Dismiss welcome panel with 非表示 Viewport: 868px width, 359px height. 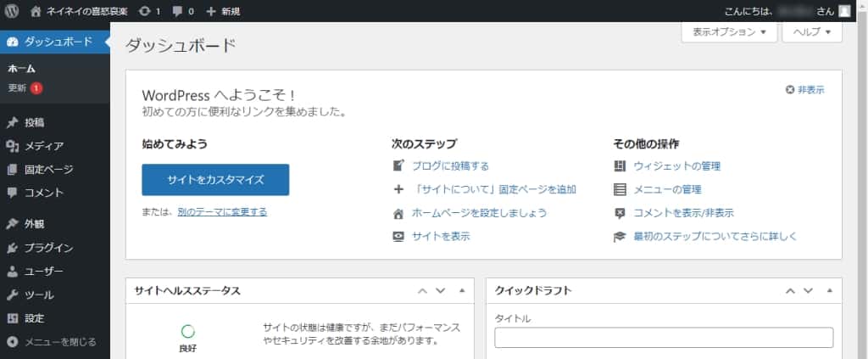[805, 90]
